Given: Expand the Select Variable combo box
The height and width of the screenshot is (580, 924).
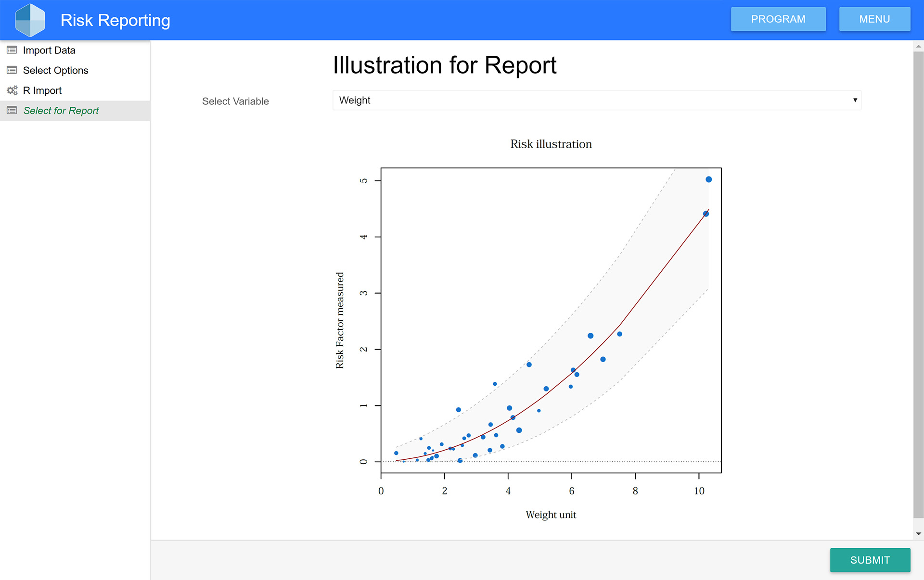Looking at the screenshot, I should pyautogui.click(x=596, y=100).
